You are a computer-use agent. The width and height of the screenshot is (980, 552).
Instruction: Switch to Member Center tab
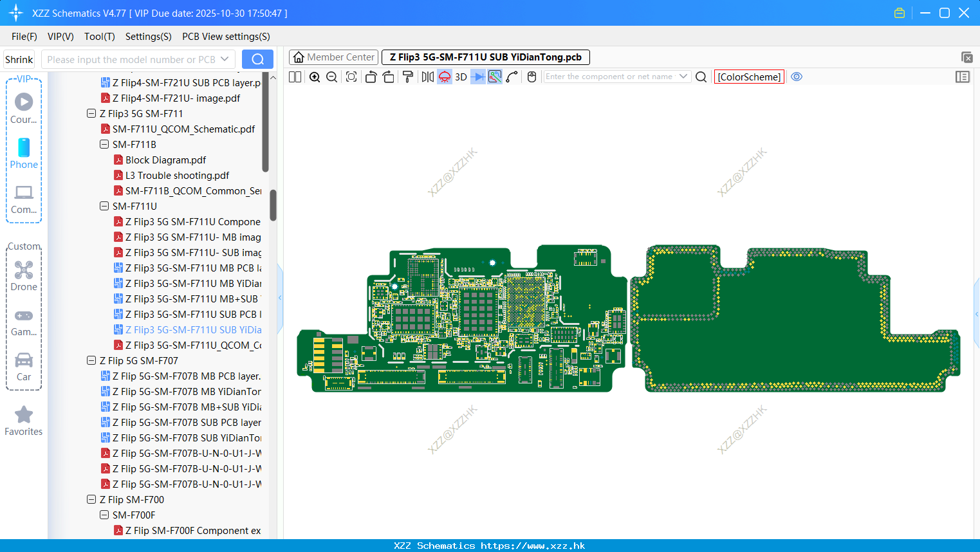click(x=333, y=57)
